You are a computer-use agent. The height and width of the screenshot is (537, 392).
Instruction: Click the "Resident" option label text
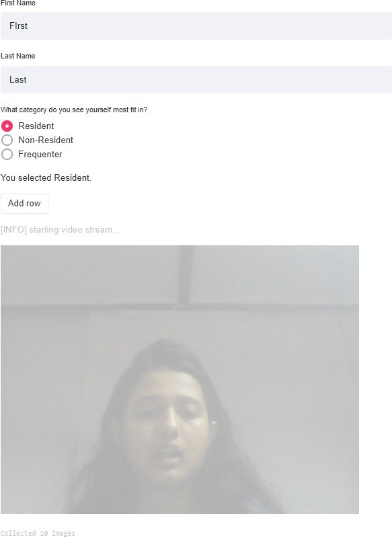[x=36, y=126]
